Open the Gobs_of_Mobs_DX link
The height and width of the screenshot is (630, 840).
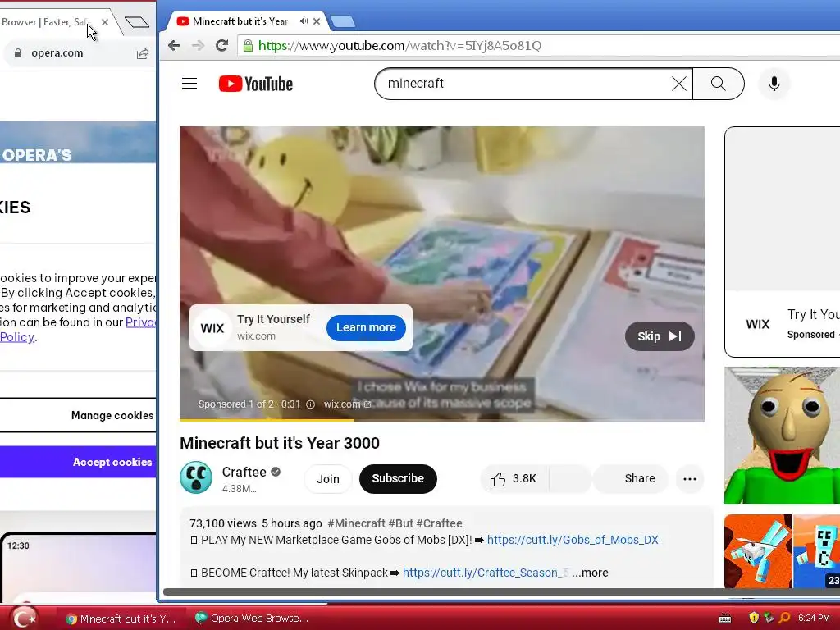573,540
